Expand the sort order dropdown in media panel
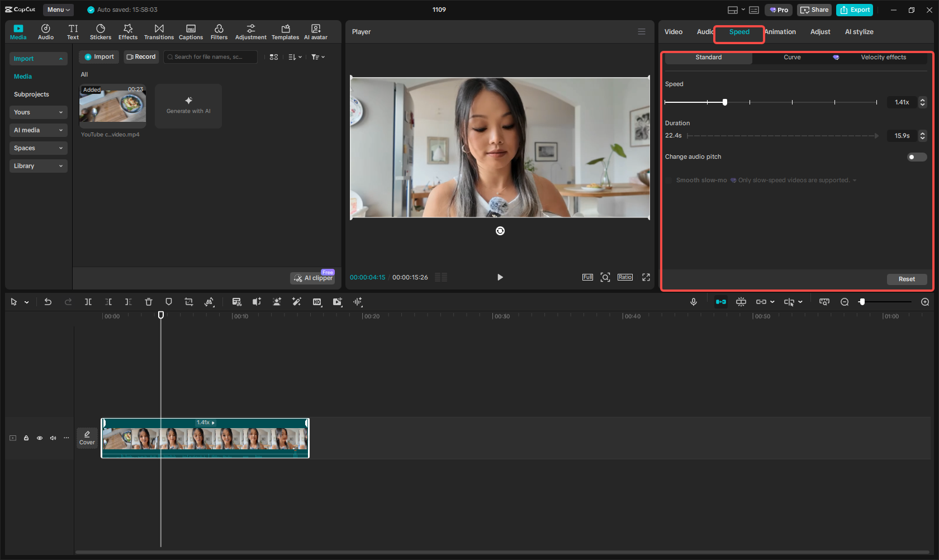939x560 pixels. tap(295, 56)
